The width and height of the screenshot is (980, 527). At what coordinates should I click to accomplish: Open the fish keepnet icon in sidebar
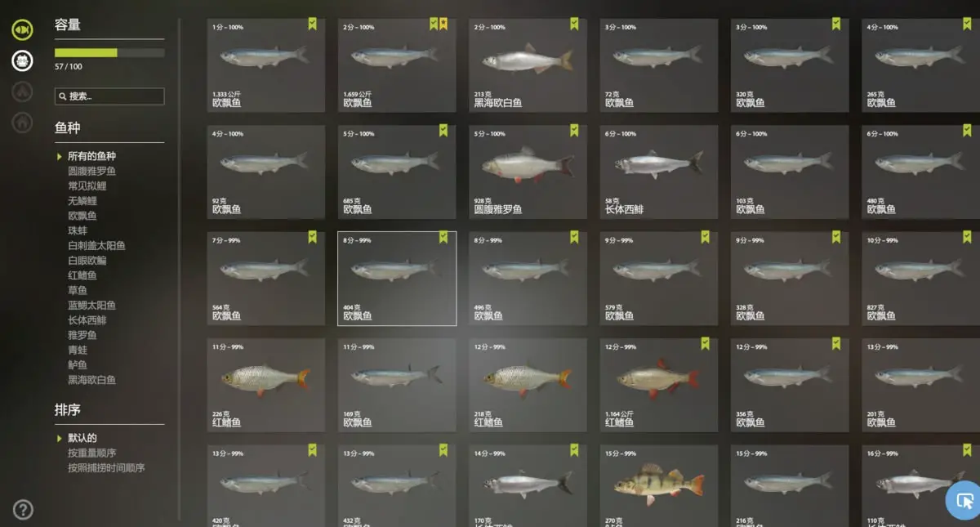22,30
